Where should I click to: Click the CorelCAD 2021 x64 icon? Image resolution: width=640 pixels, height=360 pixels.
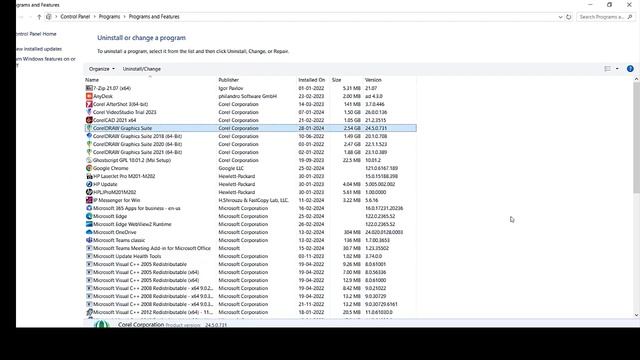point(89,120)
